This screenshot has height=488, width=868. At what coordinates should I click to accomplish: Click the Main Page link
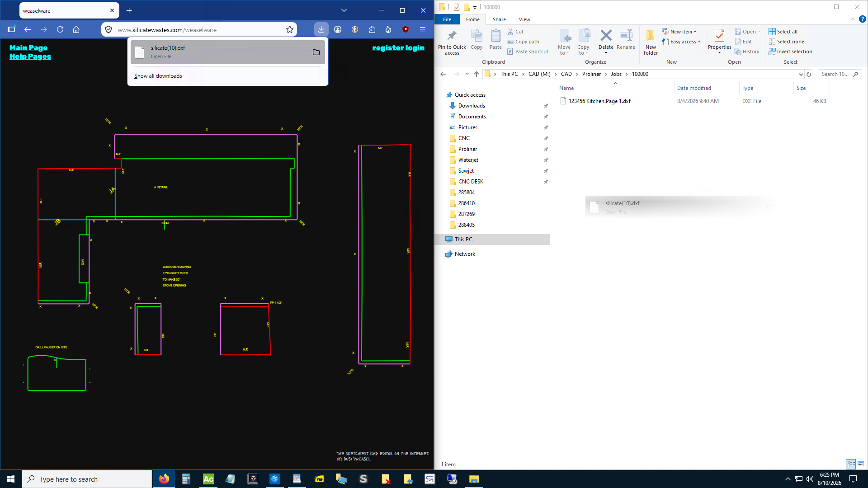pos(28,48)
